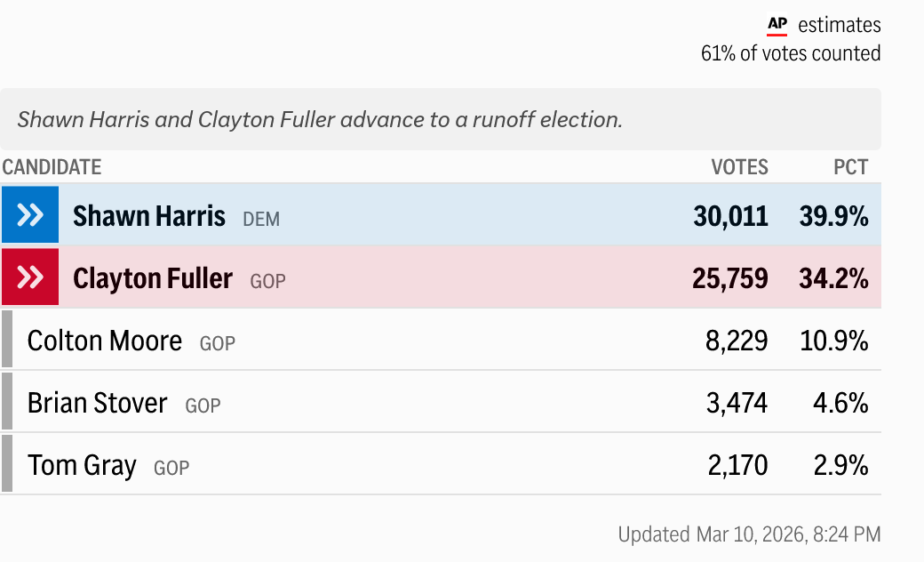Click Tom Gray's name

82,465
